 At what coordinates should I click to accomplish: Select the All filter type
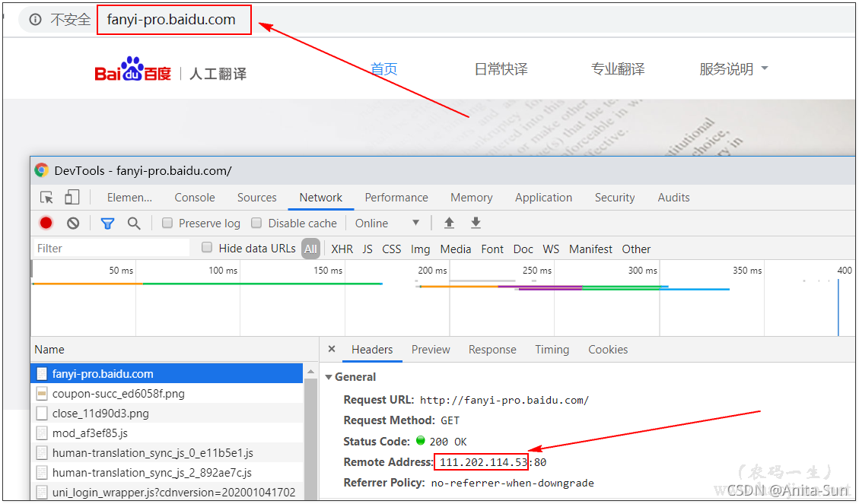pos(310,249)
